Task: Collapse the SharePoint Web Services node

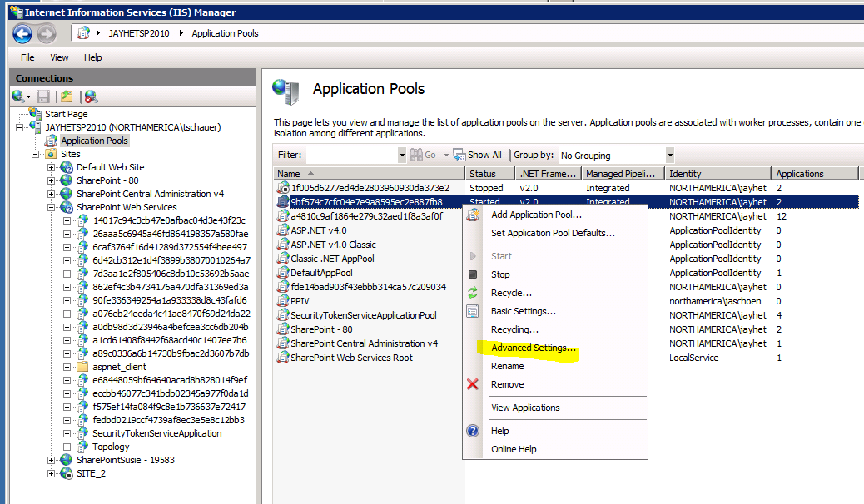Action: (x=52, y=208)
